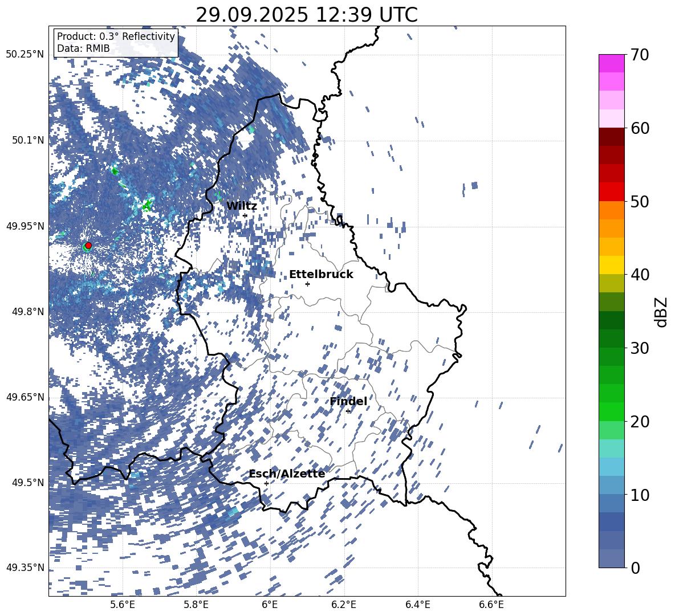Click the Esch/Alzette city label
Viewport: 675px width, 616px height.
tap(287, 474)
